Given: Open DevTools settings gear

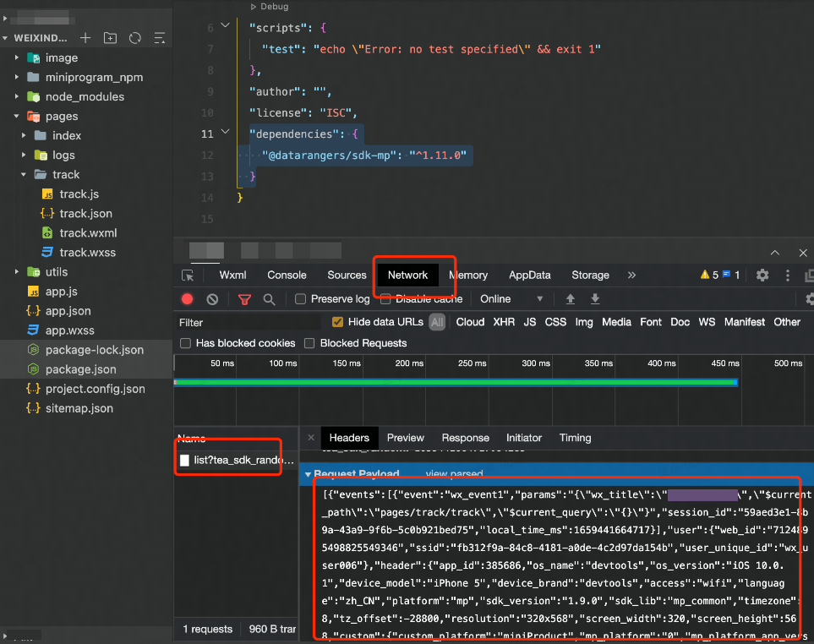Looking at the screenshot, I should click(x=762, y=275).
